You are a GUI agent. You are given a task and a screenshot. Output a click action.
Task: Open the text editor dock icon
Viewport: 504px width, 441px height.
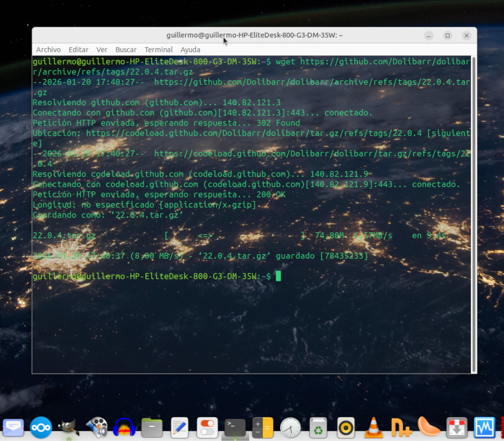pos(179,427)
